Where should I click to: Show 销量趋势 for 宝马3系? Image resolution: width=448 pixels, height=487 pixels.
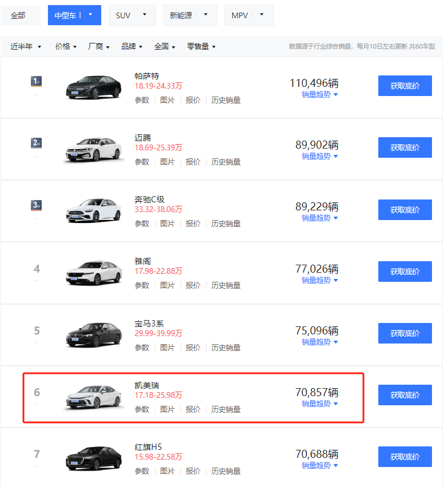click(319, 342)
